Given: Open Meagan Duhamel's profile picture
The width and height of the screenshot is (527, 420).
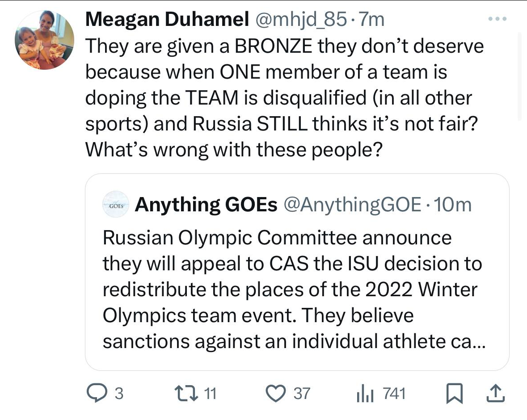Looking at the screenshot, I should [45, 40].
